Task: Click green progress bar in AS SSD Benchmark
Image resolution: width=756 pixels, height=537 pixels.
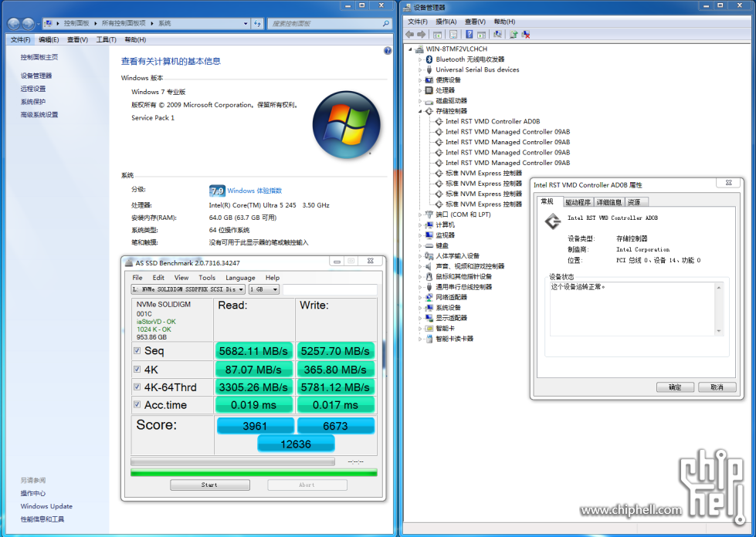Action: tap(254, 473)
